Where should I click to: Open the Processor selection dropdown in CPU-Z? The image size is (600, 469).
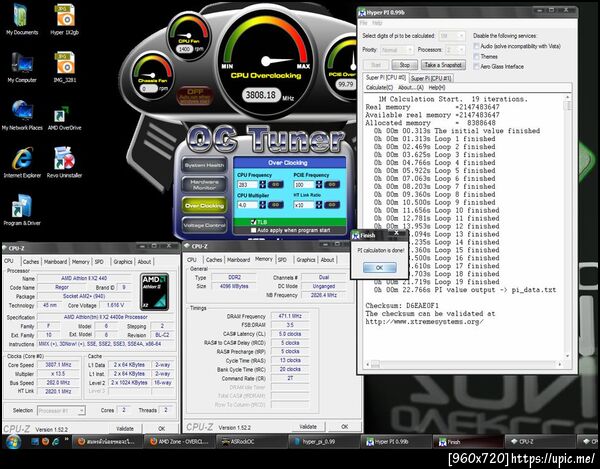pyautogui.click(x=61, y=410)
